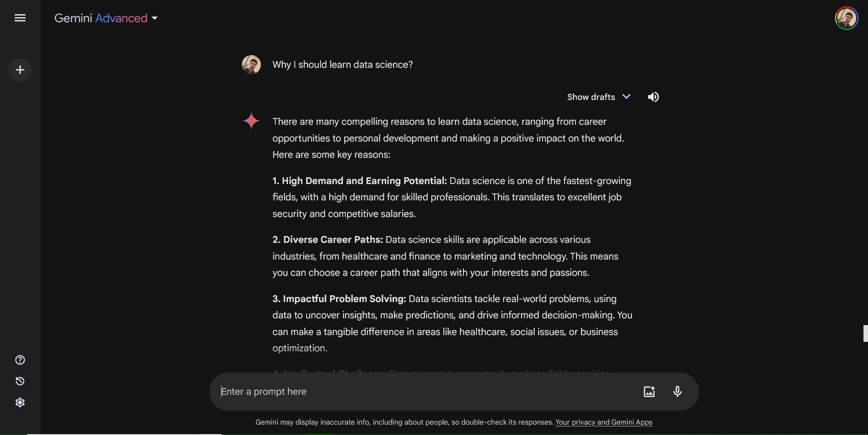Click the user avatar beside the question
Image resolution: width=868 pixels, height=435 pixels.
(251, 65)
